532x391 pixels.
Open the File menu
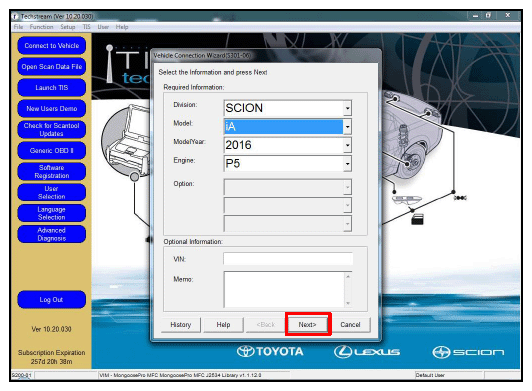point(18,27)
